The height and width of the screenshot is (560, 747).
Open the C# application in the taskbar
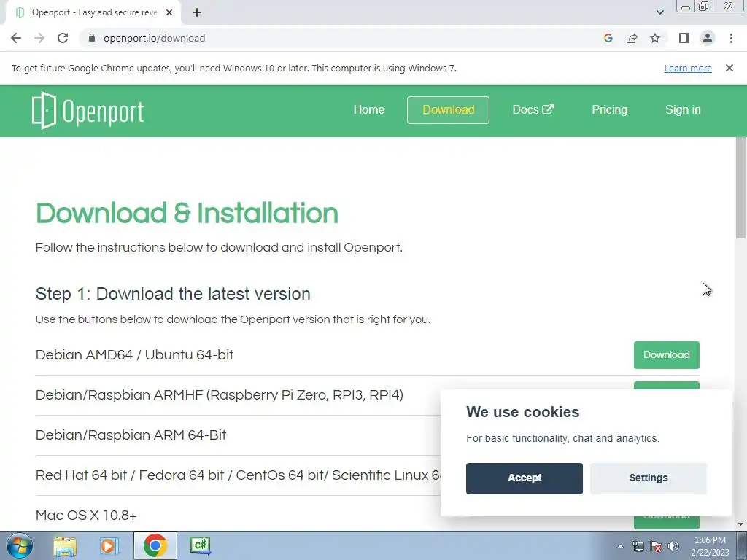click(200, 545)
